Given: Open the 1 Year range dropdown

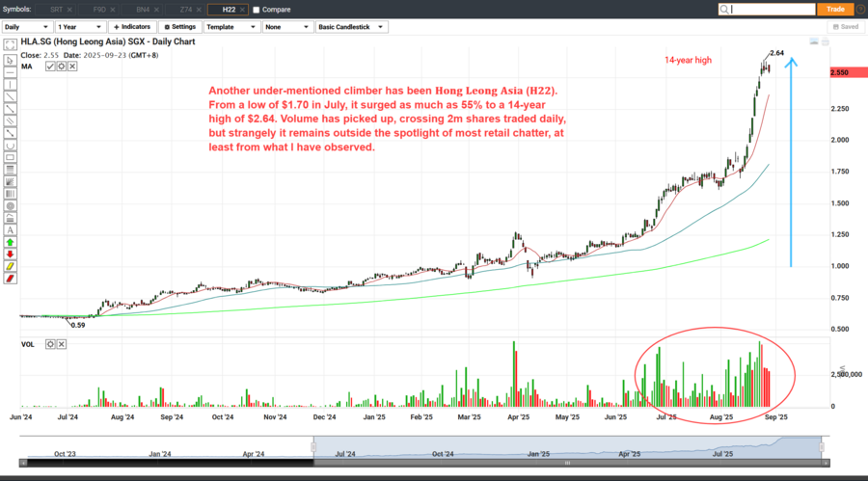Looking at the screenshot, I should (80, 27).
